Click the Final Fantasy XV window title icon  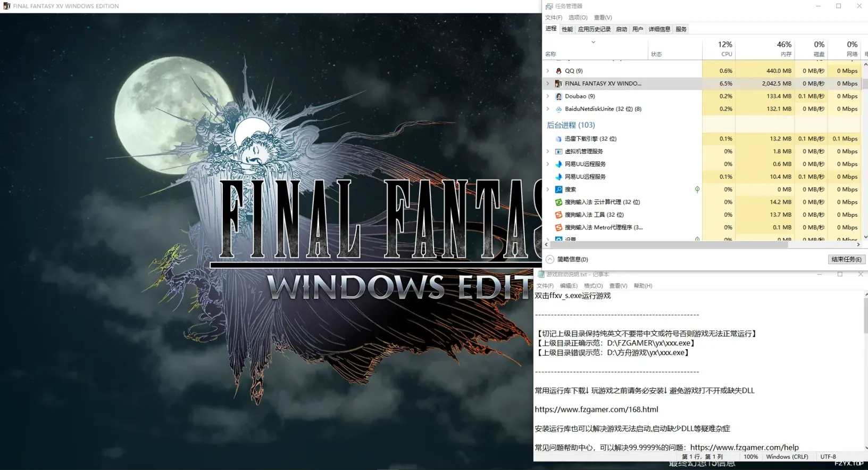7,6
